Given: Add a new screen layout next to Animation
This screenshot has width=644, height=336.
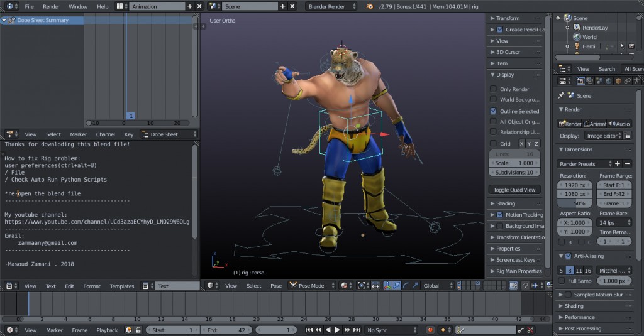Looking at the screenshot, I should [190, 6].
